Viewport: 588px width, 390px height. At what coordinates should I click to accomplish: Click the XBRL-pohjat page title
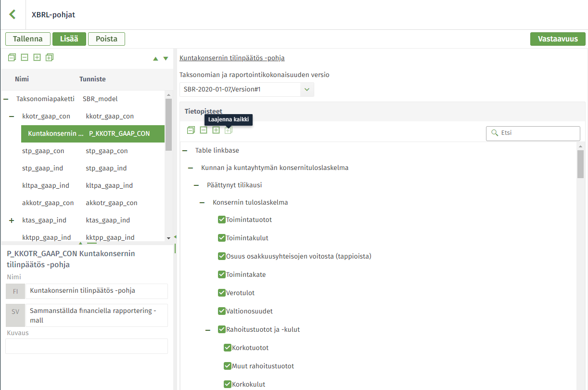(53, 14)
